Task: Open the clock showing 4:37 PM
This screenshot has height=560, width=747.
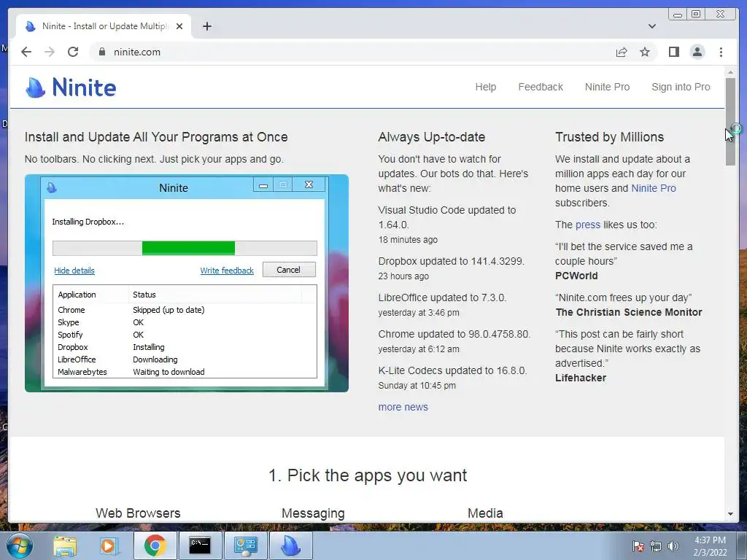Action: pyautogui.click(x=710, y=546)
